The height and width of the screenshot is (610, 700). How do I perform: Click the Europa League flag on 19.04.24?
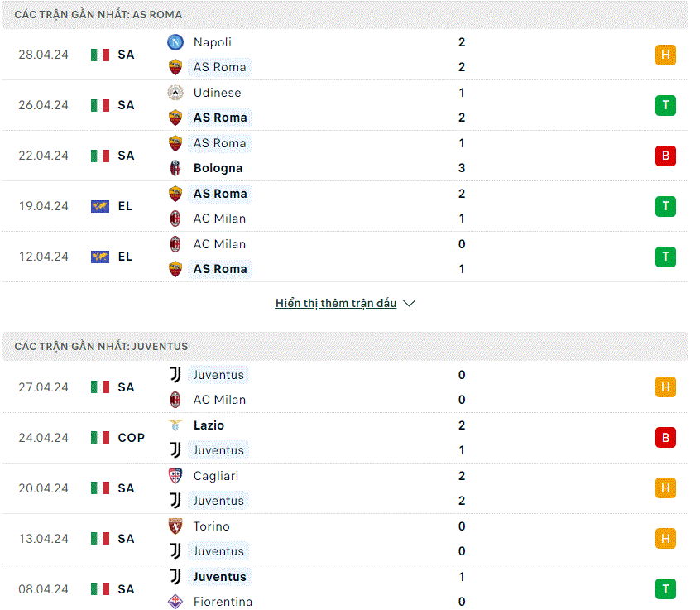(x=100, y=206)
